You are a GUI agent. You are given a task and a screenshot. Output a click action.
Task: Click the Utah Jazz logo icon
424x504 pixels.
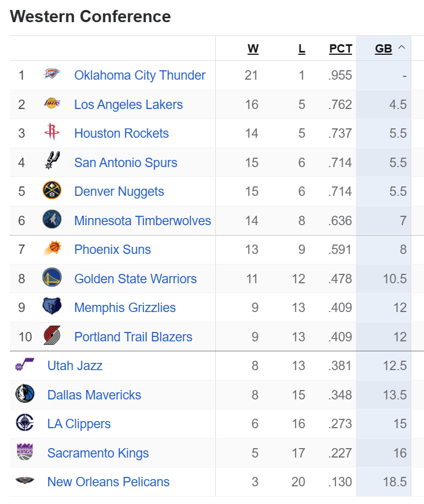25,365
